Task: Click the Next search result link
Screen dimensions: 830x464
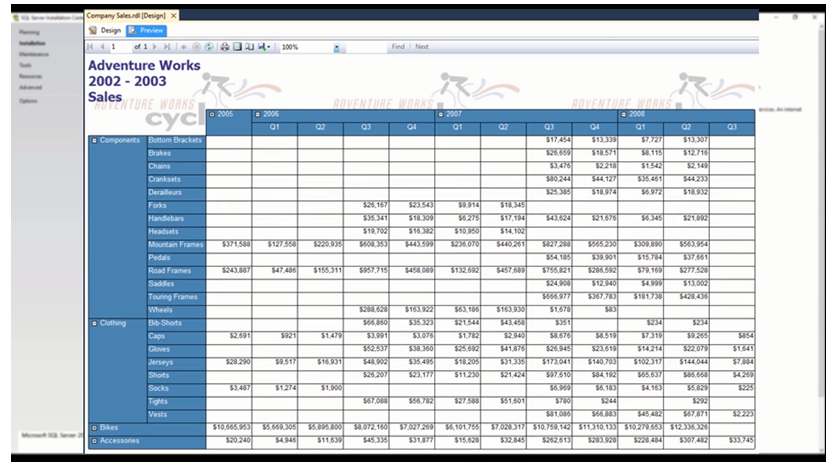Action: 422,47
